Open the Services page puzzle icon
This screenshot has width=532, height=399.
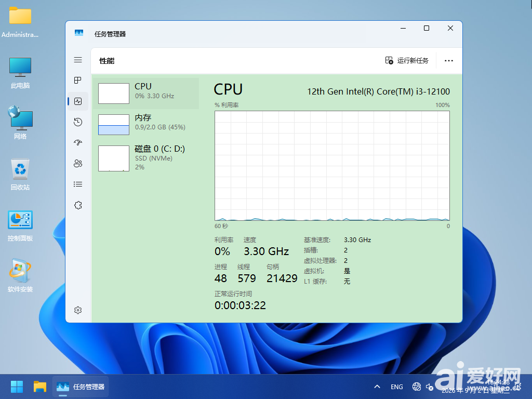[x=78, y=205]
